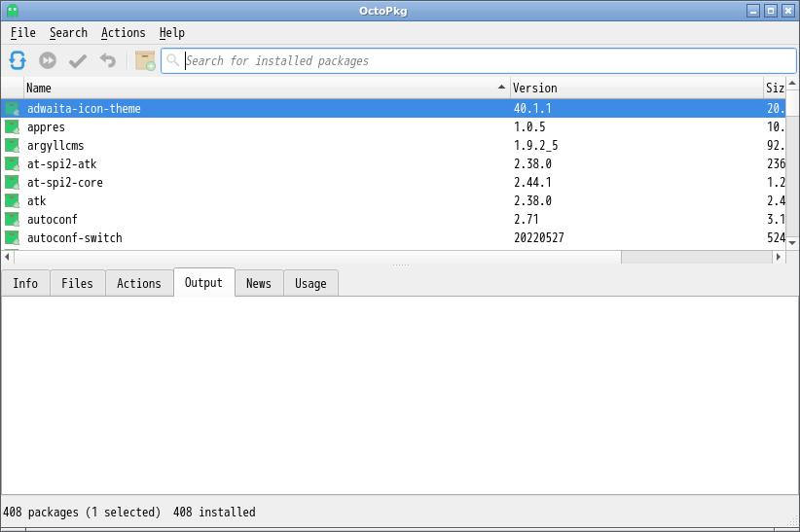Close the OctoPkg window
Screen dimensions: 800x532
[x=788, y=11]
